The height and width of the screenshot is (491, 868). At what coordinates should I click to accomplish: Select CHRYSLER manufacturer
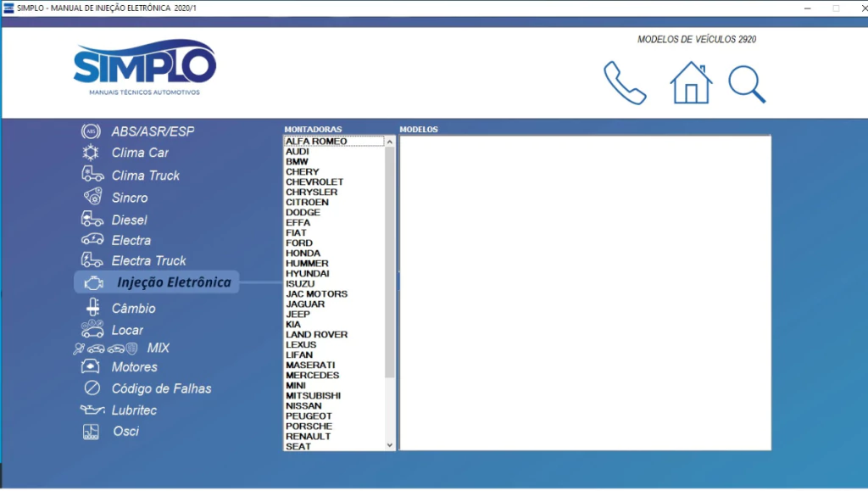334,192
